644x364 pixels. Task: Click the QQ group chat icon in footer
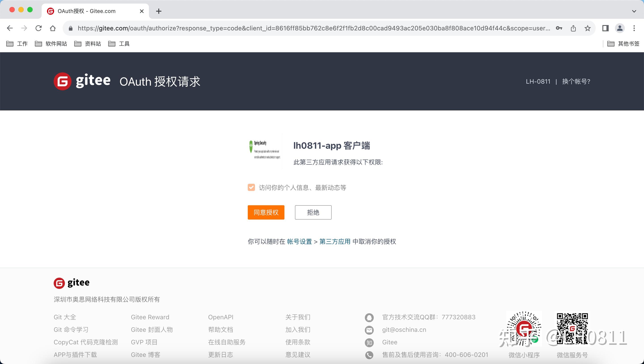click(369, 317)
